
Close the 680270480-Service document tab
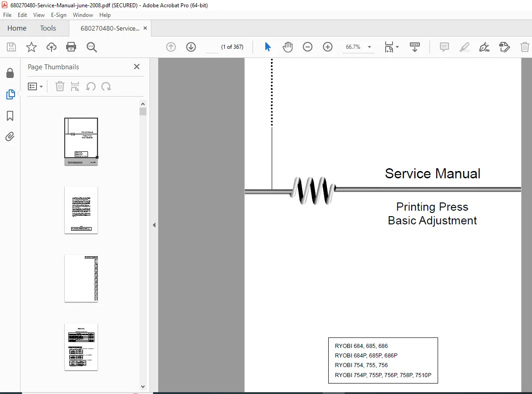(145, 28)
